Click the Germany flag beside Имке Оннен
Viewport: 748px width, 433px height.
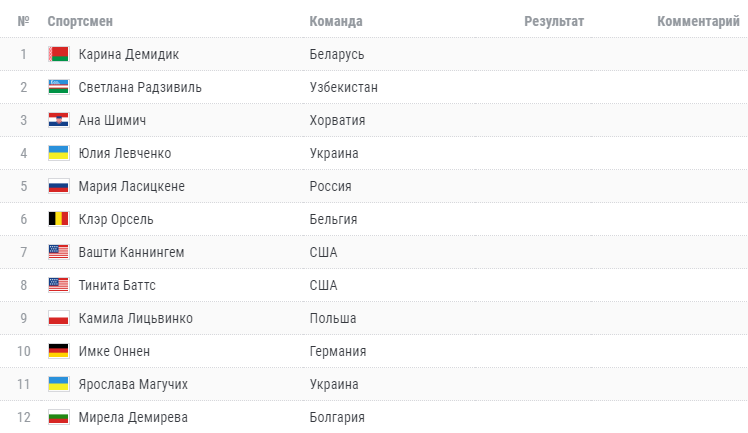58,351
